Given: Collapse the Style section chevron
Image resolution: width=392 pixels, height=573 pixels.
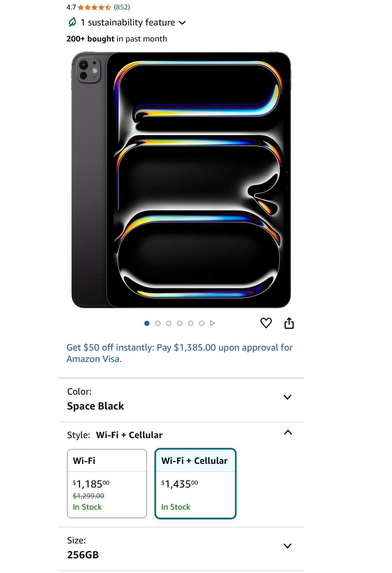Looking at the screenshot, I should coord(288,433).
